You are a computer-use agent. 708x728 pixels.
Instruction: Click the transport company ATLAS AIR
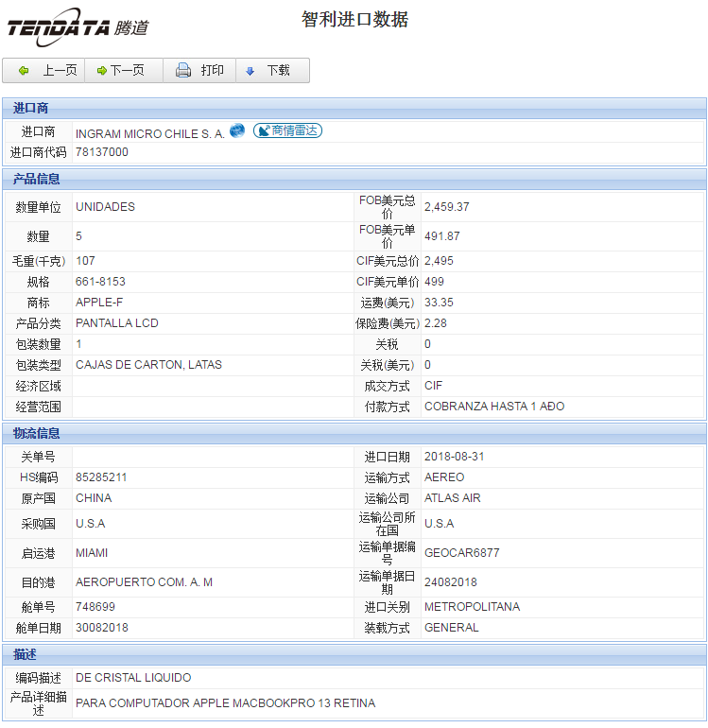point(452,498)
